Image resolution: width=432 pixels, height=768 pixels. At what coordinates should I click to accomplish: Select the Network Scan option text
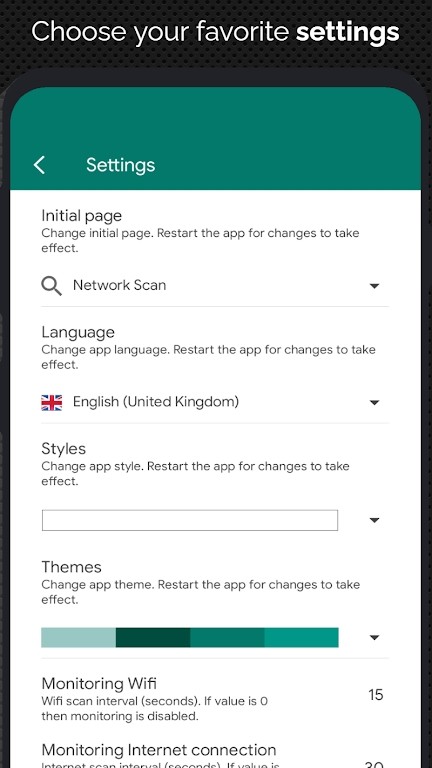(120, 285)
